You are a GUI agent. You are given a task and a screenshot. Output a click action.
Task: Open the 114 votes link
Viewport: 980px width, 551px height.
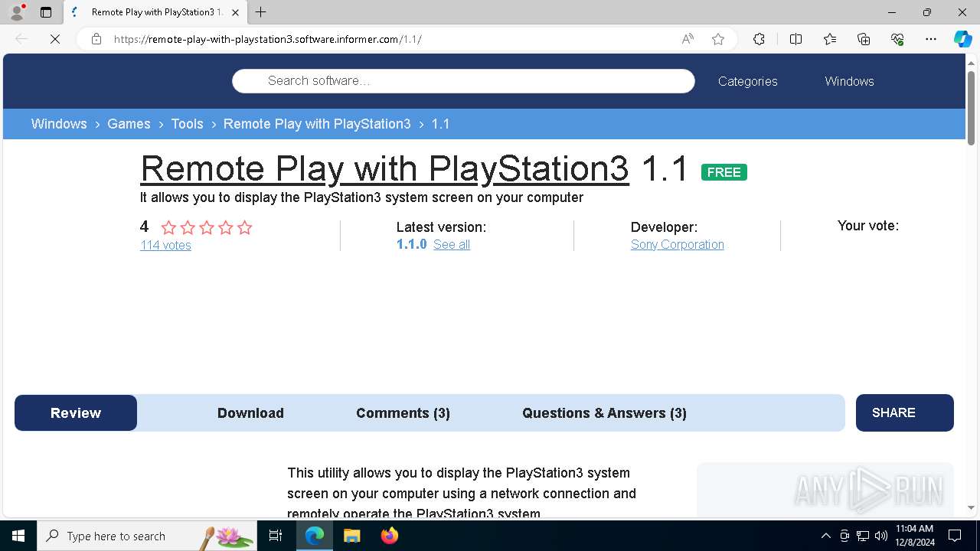(x=165, y=245)
